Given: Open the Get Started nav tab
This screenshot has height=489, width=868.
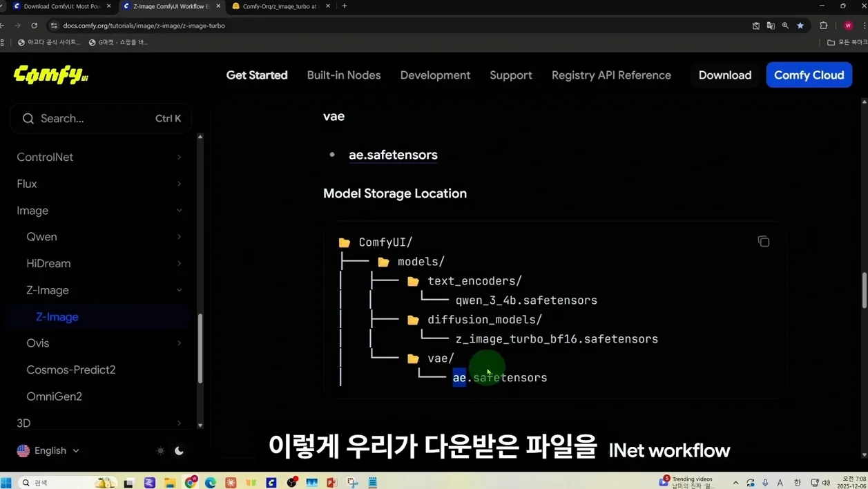Looking at the screenshot, I should point(257,75).
